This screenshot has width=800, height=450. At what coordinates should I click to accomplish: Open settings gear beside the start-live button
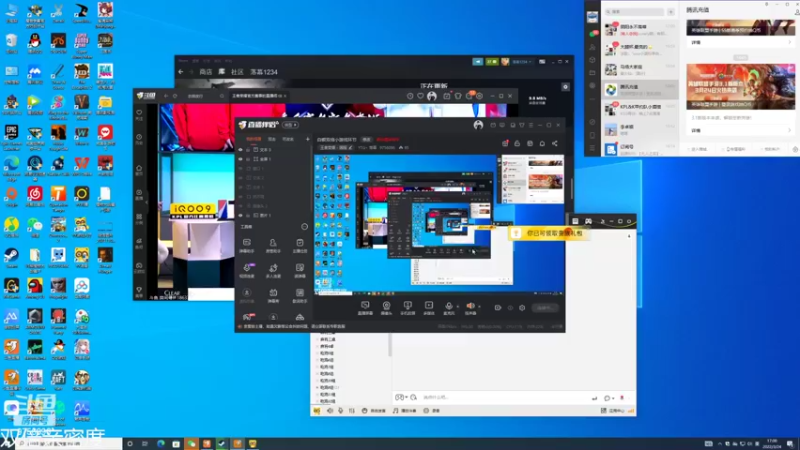pos(521,308)
